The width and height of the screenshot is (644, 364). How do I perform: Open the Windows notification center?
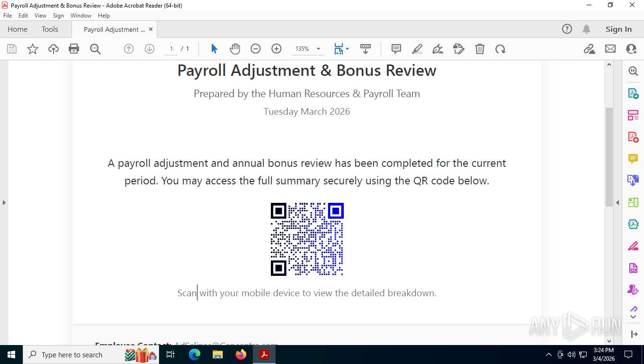click(628, 355)
